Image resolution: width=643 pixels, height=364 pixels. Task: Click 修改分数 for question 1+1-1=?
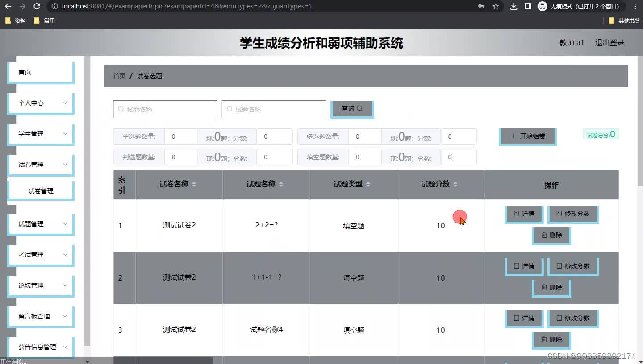(x=573, y=266)
